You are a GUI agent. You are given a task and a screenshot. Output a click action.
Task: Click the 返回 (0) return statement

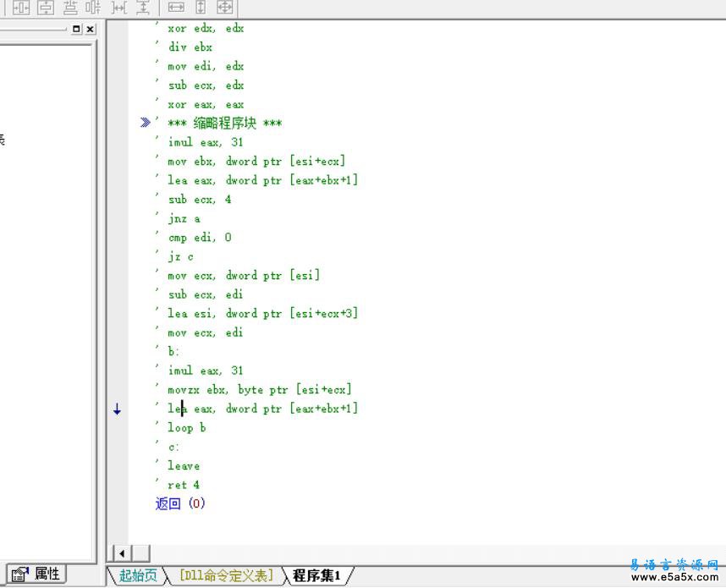click(x=180, y=503)
